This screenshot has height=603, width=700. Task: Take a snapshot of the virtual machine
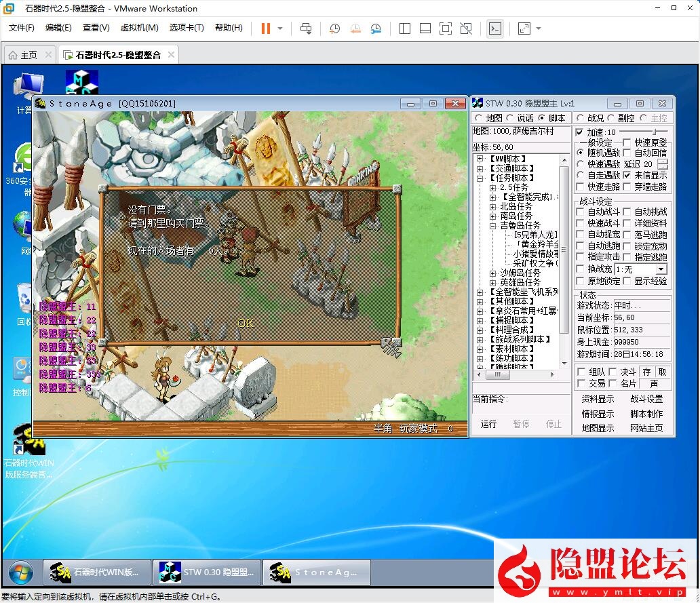(x=334, y=28)
